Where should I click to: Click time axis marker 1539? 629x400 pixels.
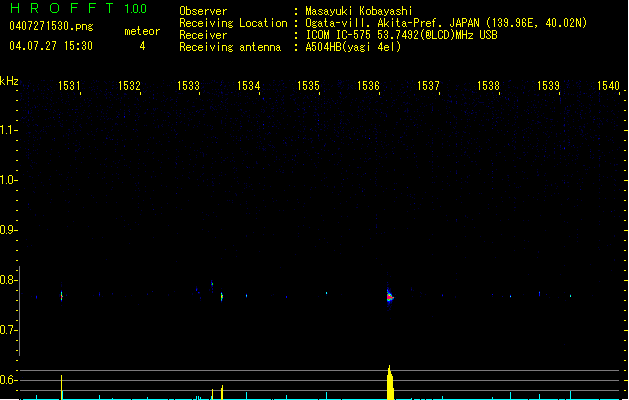point(548,86)
